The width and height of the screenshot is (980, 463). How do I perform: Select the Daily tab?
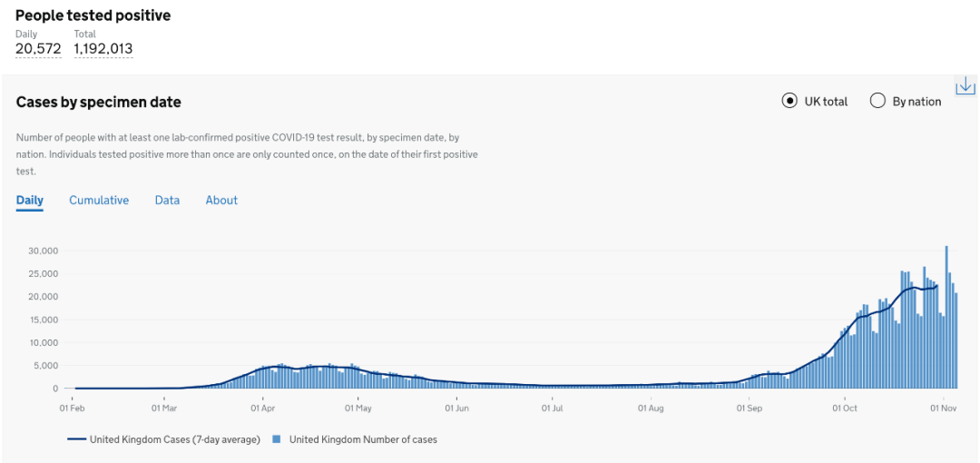click(29, 201)
